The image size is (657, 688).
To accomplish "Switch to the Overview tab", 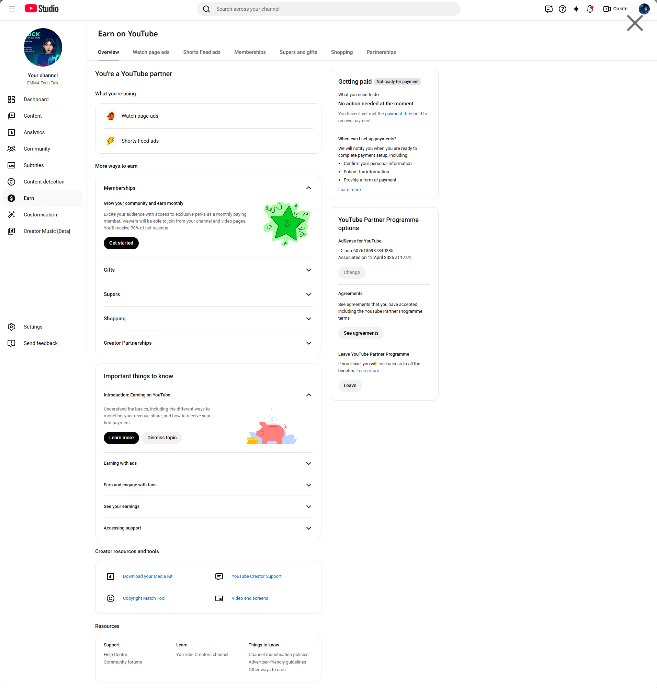I will (108, 52).
